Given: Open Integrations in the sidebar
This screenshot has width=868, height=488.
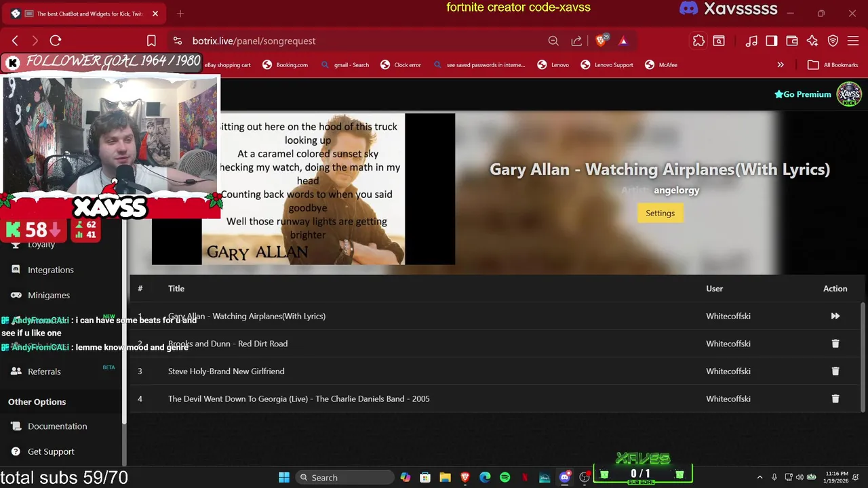Looking at the screenshot, I should pos(51,270).
